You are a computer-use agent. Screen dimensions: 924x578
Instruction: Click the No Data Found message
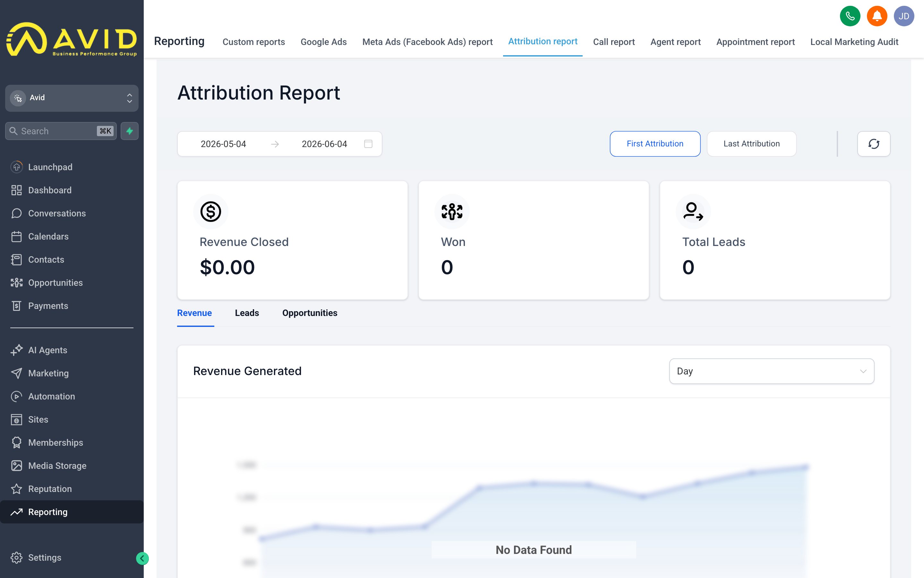click(534, 550)
